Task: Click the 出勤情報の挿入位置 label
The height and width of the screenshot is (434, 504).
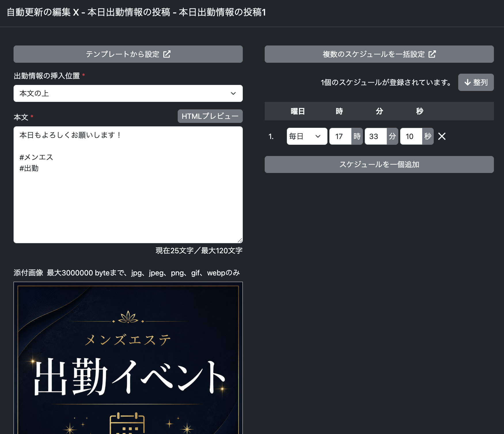Action: click(x=47, y=76)
